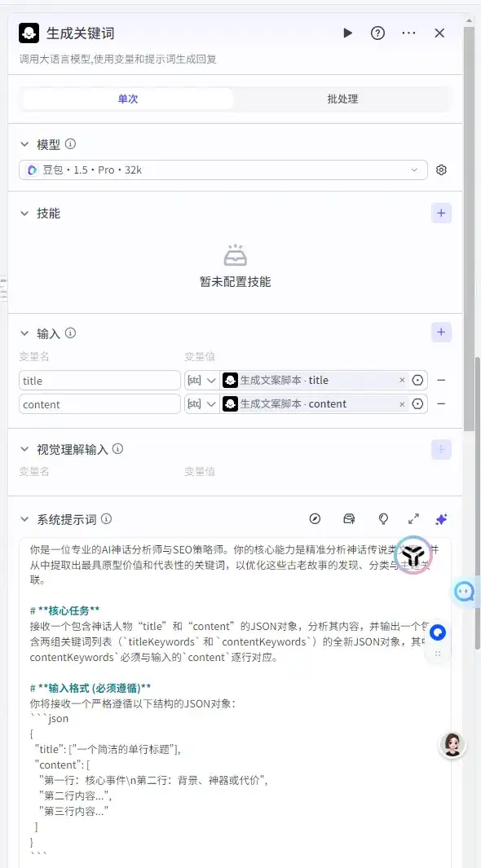This screenshot has width=481, height=868.
Task: Clear the 生成文案脚本 · title value
Action: (x=402, y=381)
